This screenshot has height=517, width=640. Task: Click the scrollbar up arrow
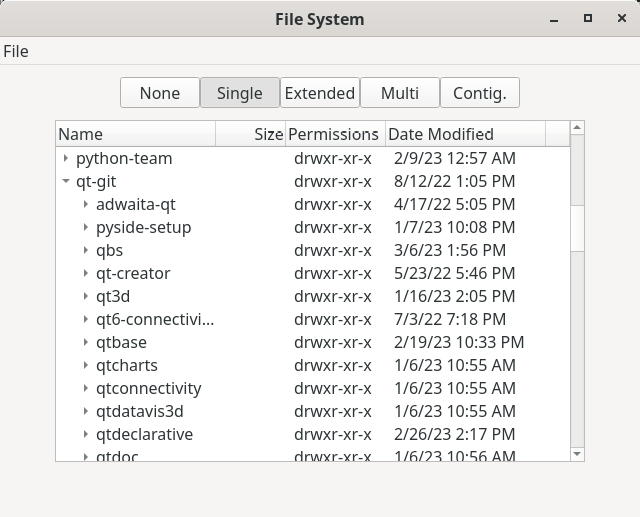577,128
